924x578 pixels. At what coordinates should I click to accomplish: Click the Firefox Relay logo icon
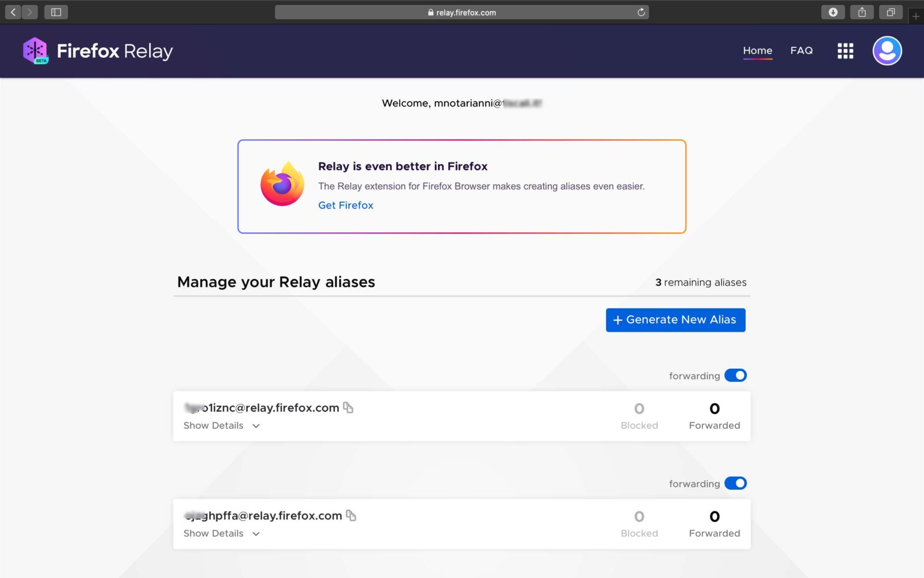coord(35,51)
